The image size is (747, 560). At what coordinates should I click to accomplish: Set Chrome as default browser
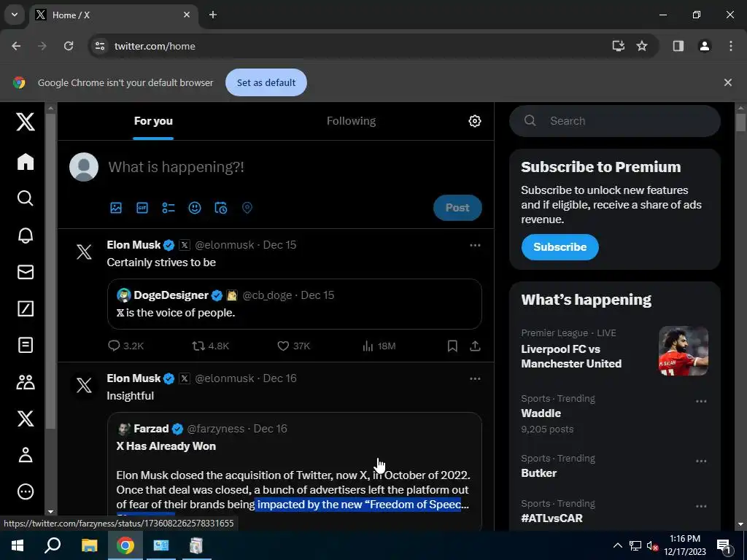coord(266,82)
